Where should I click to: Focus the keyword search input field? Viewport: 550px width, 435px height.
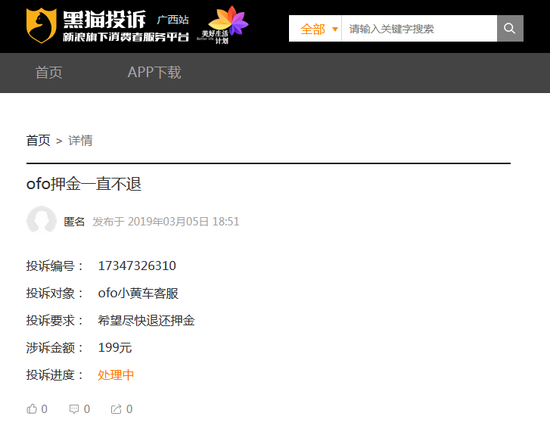coord(419,28)
